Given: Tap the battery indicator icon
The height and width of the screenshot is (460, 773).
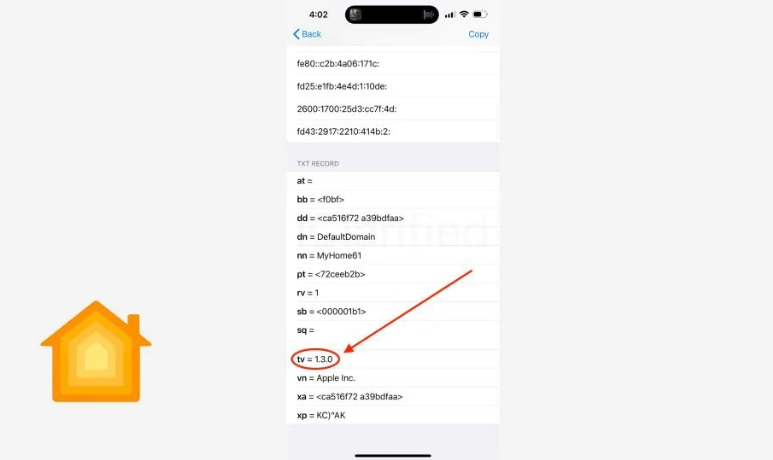Looking at the screenshot, I should (x=480, y=14).
